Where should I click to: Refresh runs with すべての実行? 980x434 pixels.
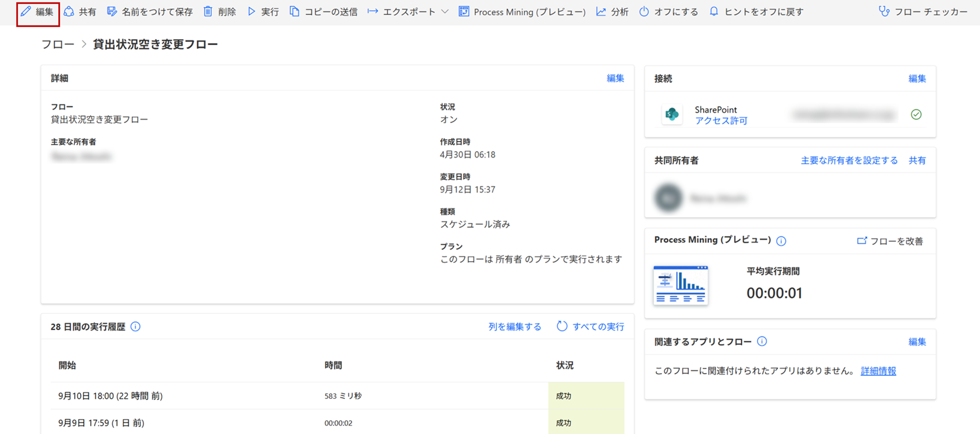pos(590,327)
